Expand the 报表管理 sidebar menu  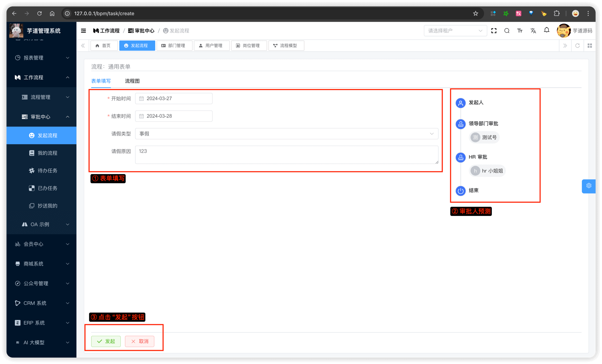tap(42, 58)
